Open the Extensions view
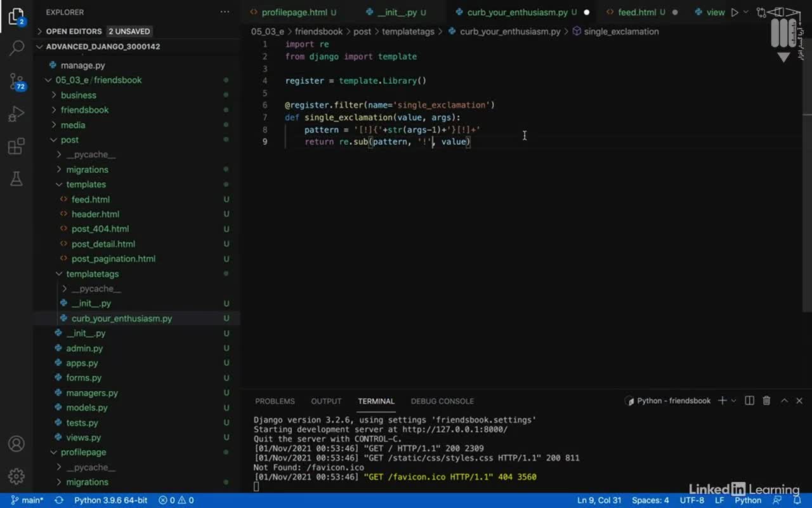Image resolution: width=812 pixels, height=508 pixels. coord(16,147)
